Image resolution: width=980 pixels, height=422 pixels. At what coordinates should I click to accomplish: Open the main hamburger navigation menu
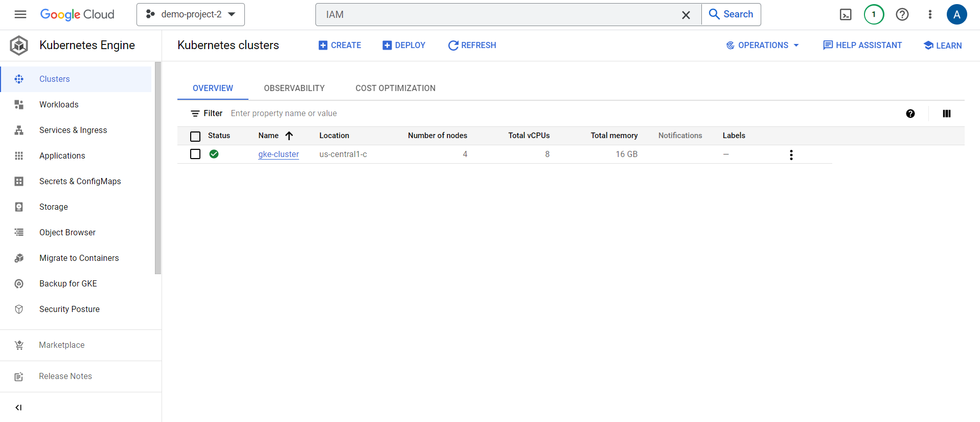pos(20,14)
